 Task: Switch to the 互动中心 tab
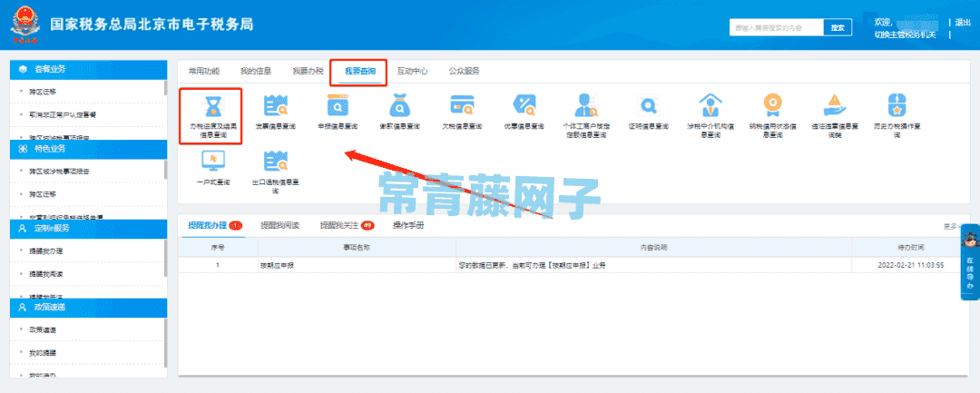coord(412,71)
